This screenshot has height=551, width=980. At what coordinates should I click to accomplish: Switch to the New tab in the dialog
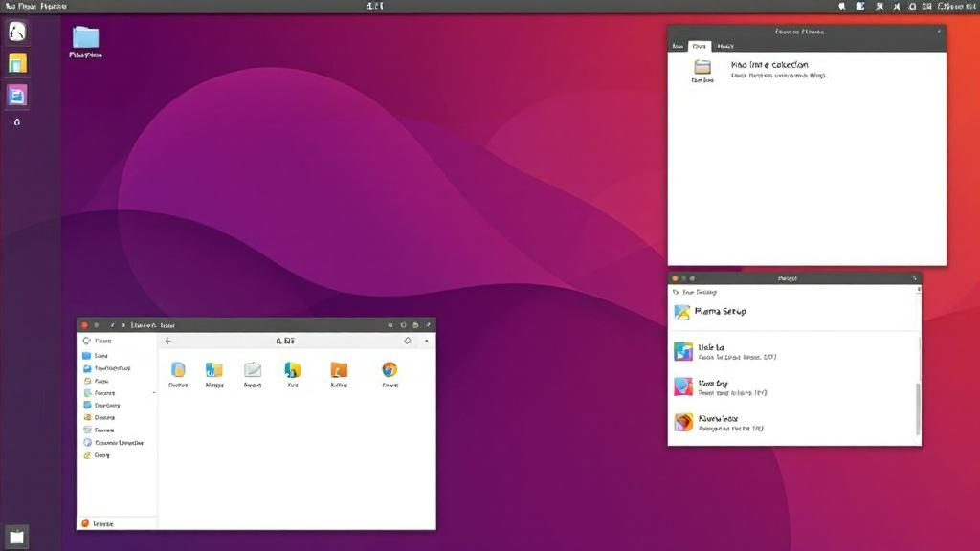point(679,46)
